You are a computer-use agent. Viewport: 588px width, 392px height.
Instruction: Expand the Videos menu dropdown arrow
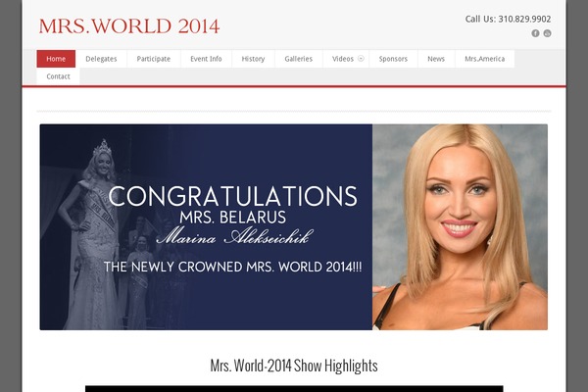click(361, 59)
